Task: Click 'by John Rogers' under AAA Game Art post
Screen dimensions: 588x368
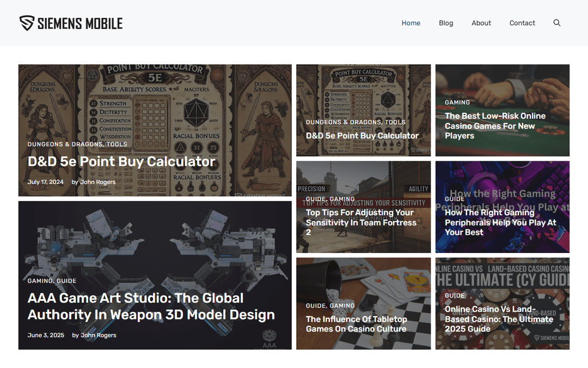Action: [x=94, y=335]
